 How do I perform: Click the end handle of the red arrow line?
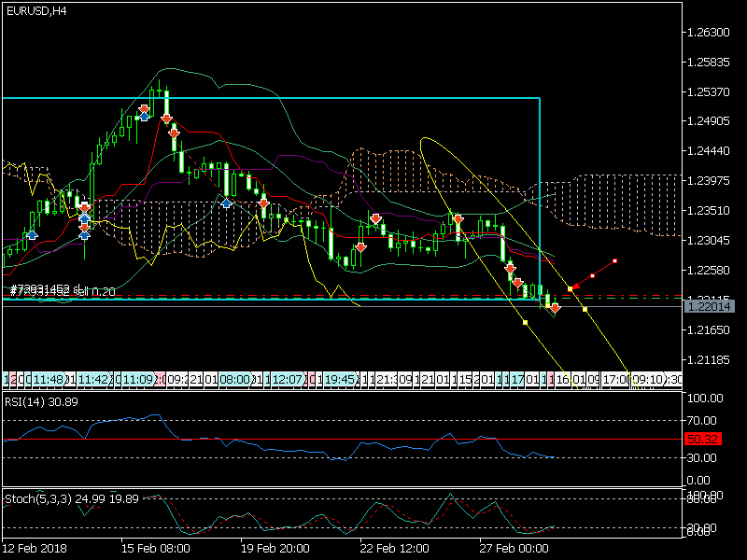[615, 261]
